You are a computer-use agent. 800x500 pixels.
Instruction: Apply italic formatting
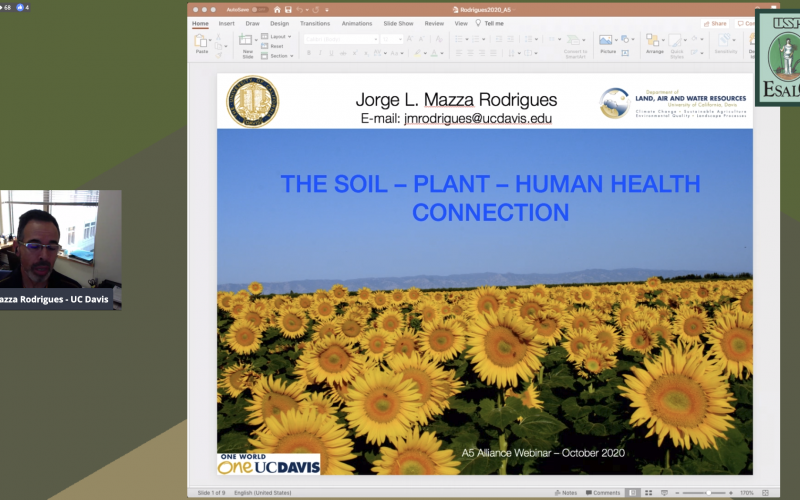[x=320, y=53]
